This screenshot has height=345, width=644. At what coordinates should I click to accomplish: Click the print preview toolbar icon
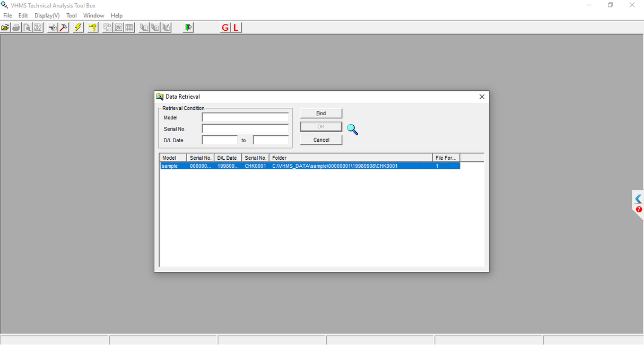click(27, 27)
